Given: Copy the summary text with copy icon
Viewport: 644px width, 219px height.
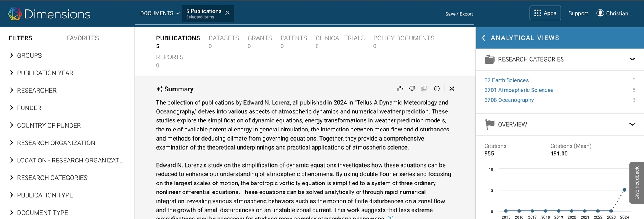Looking at the screenshot, I should tap(424, 89).
